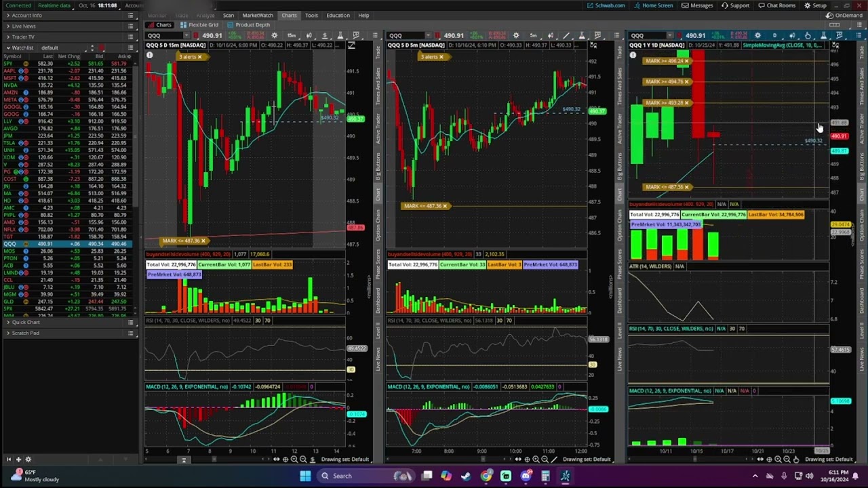Open Steam from the taskbar
This screenshot has height=488, width=868.
tap(467, 476)
